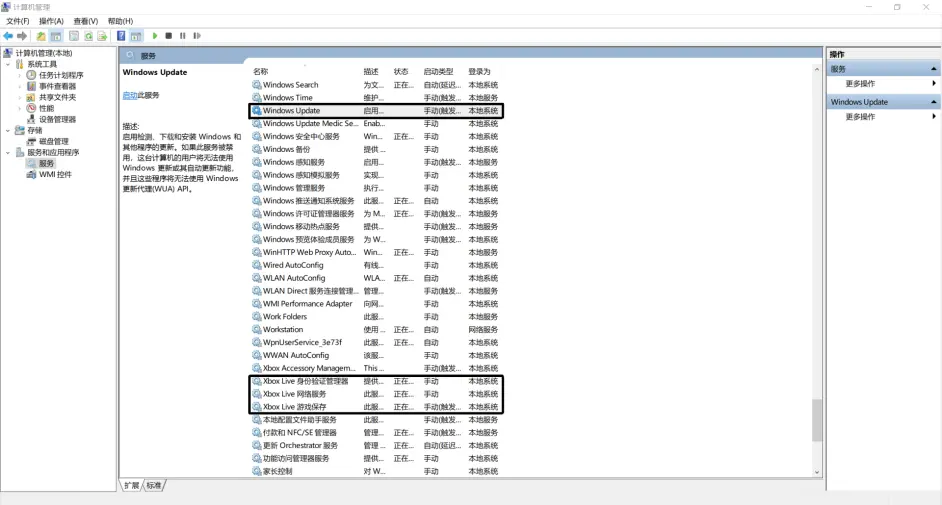Click the scrollbar up arrow in services list

coord(816,70)
